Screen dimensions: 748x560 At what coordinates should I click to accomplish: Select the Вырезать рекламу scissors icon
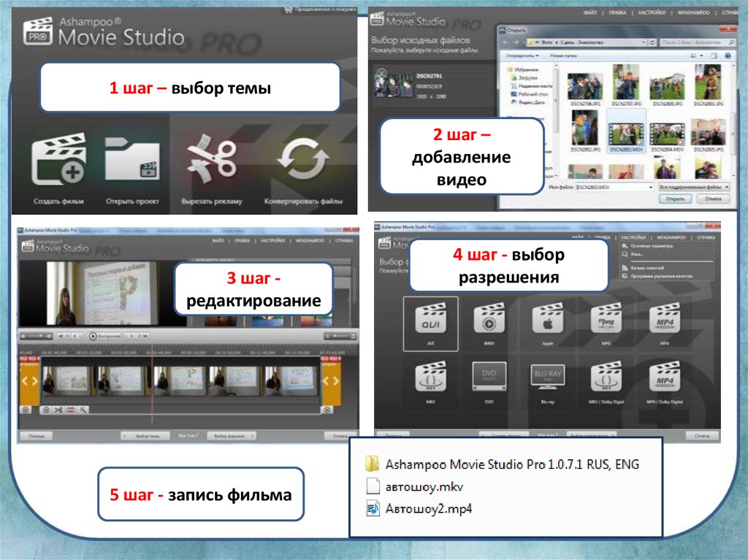[x=212, y=159]
